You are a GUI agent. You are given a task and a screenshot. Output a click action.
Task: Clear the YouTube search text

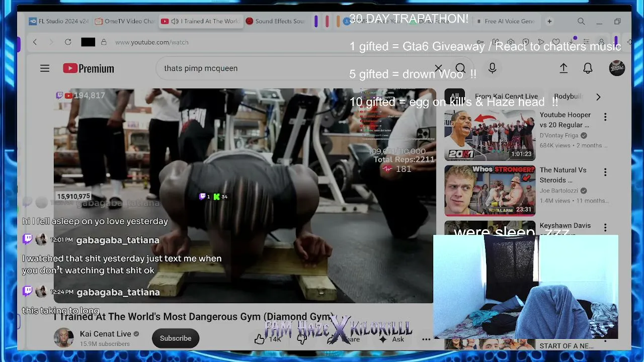click(438, 68)
